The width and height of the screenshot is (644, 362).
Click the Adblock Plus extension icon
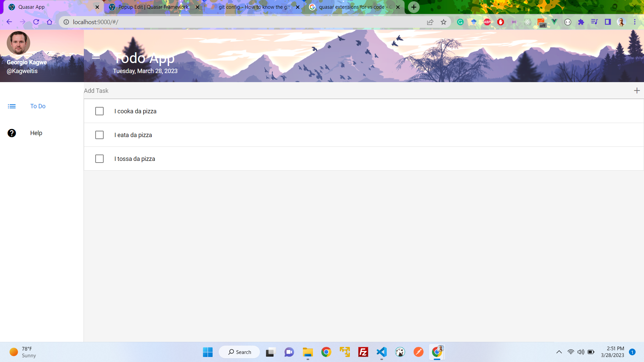(x=487, y=22)
